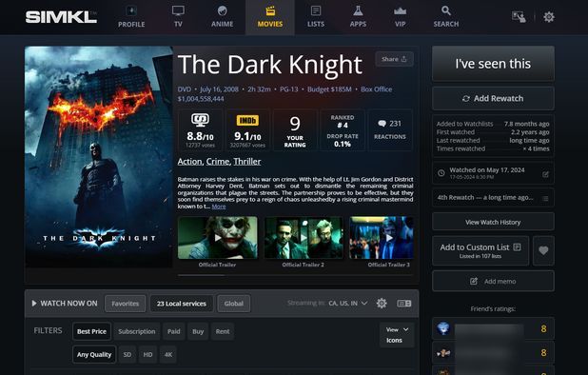The image size is (588, 375).
Task: Open the Lists section
Action: click(x=316, y=17)
